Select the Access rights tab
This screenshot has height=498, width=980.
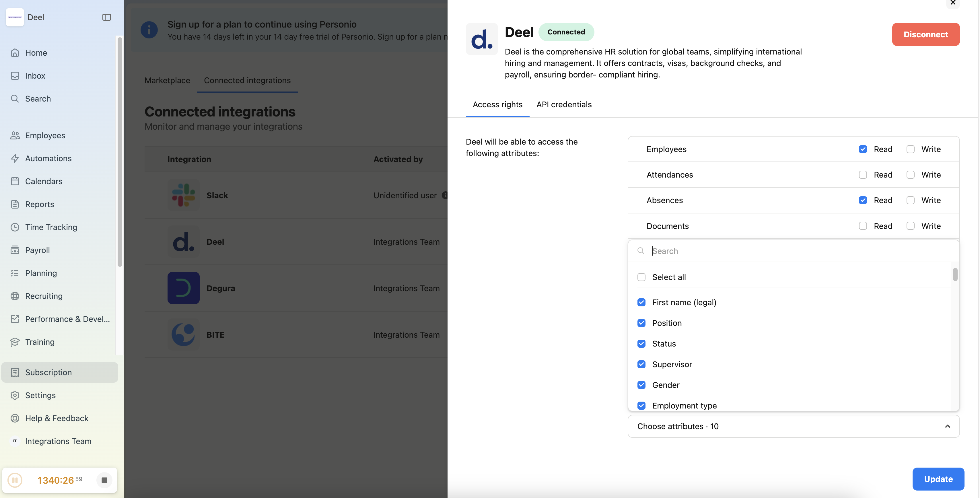(497, 104)
